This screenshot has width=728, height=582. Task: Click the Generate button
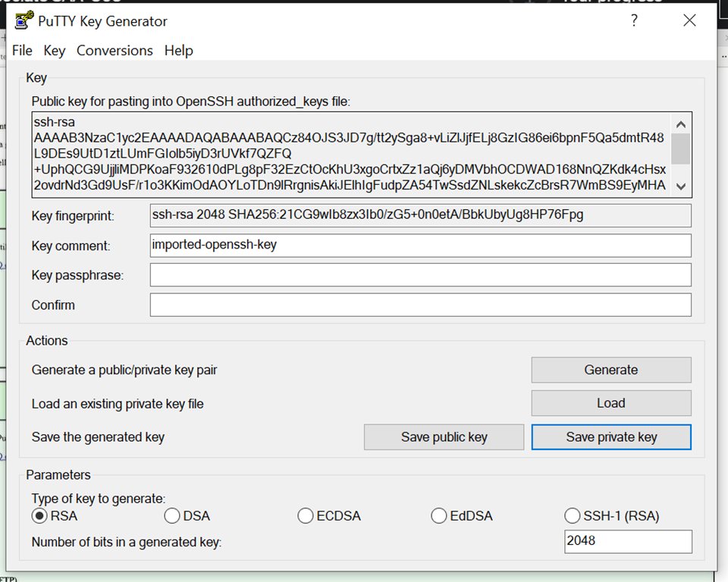(611, 370)
